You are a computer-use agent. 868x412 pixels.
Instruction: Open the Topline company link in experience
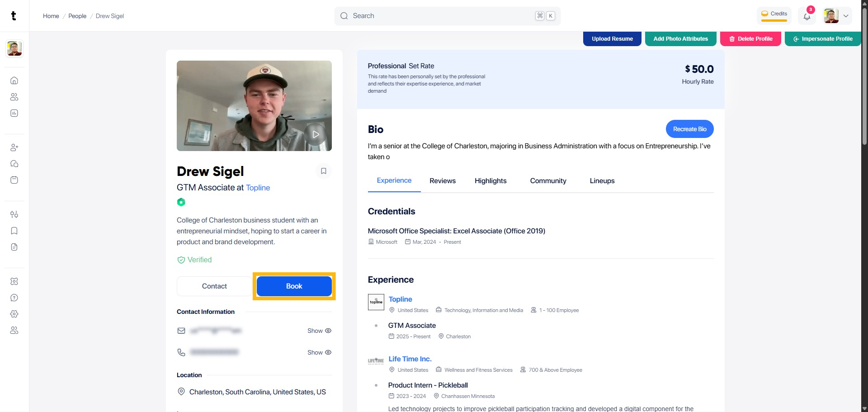(x=400, y=299)
